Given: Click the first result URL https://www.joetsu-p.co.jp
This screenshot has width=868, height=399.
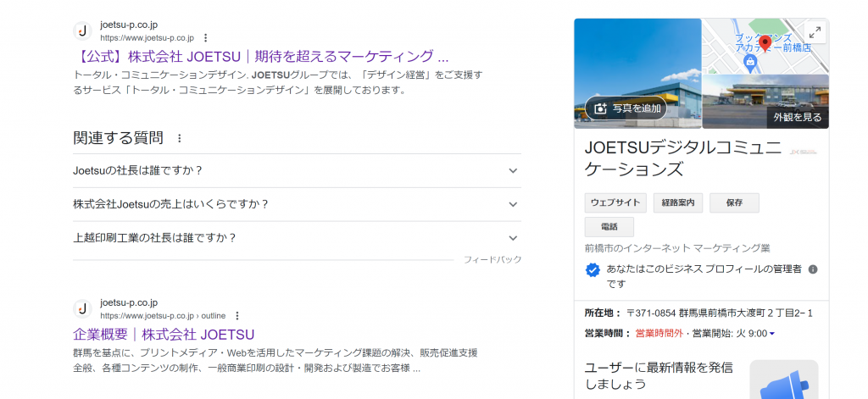Looking at the screenshot, I should [147, 37].
